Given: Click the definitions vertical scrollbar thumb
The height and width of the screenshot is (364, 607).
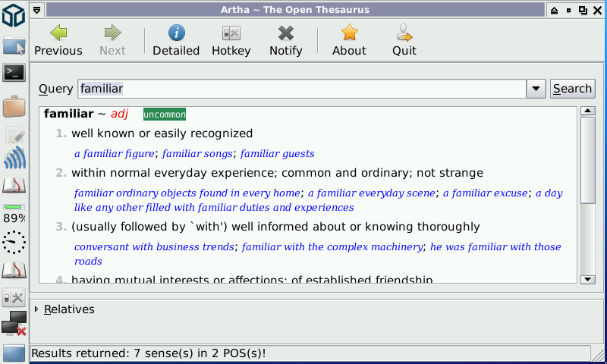Looking at the screenshot, I should [x=587, y=160].
